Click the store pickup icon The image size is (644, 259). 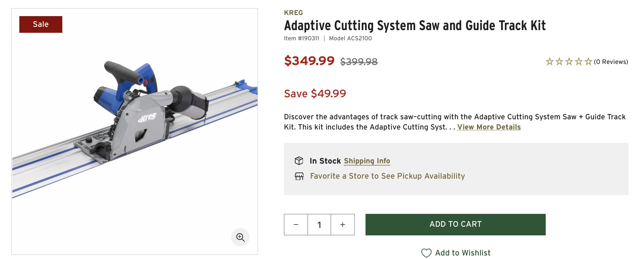[299, 176]
